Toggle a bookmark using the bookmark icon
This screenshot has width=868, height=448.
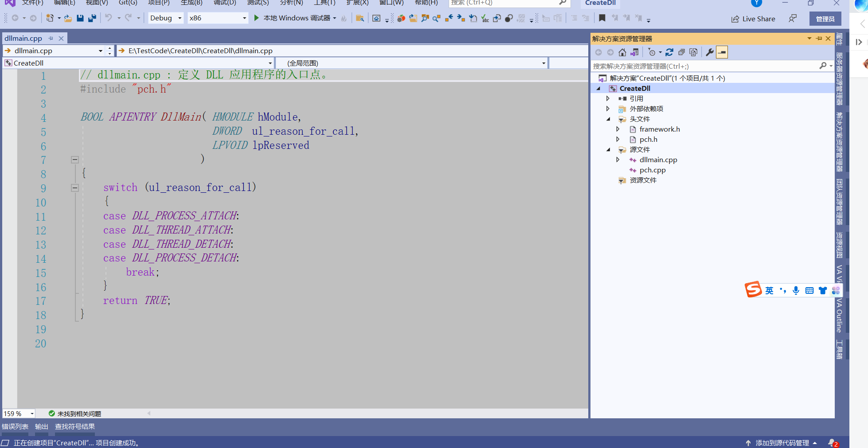[603, 18]
